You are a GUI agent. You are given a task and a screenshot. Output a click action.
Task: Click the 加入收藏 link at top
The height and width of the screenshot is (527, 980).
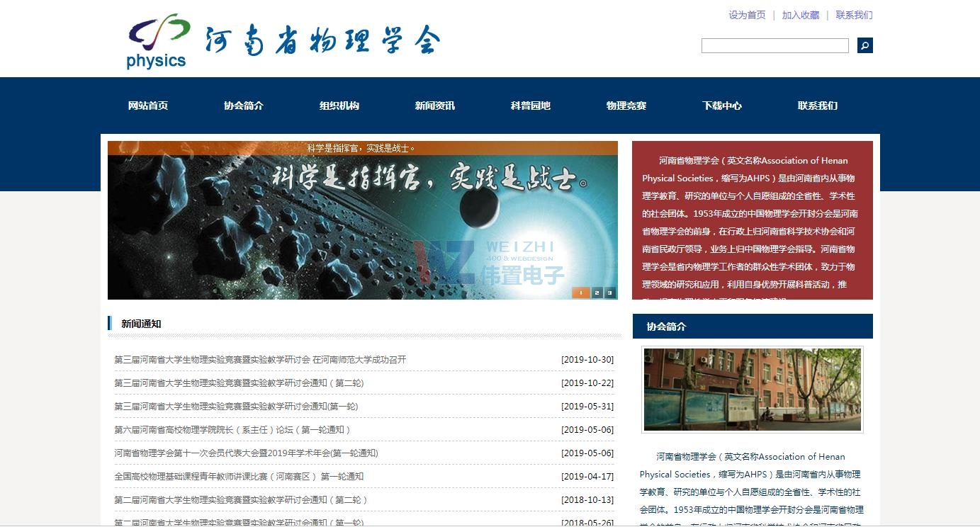801,15
